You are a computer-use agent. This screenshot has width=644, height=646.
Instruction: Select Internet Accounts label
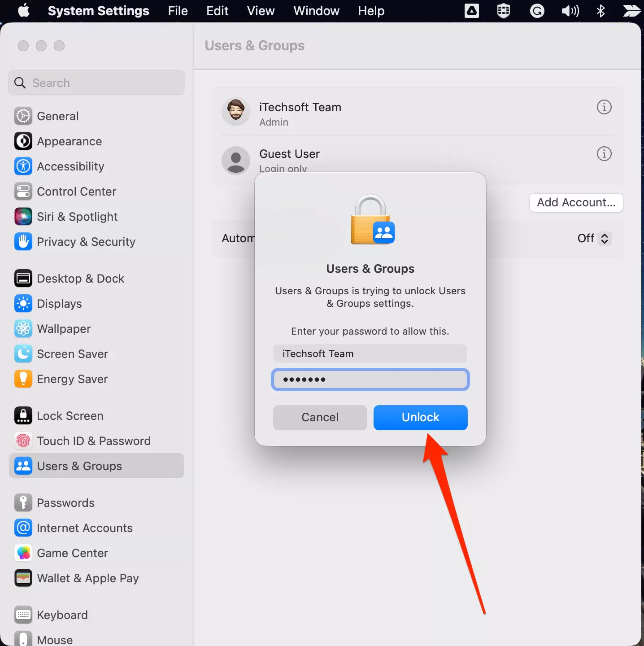tap(85, 528)
